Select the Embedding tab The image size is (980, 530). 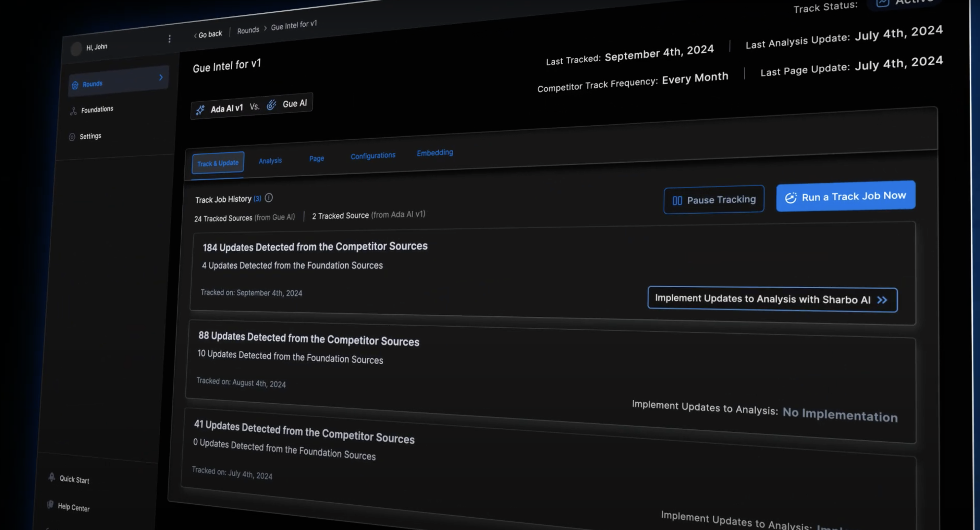tap(434, 153)
